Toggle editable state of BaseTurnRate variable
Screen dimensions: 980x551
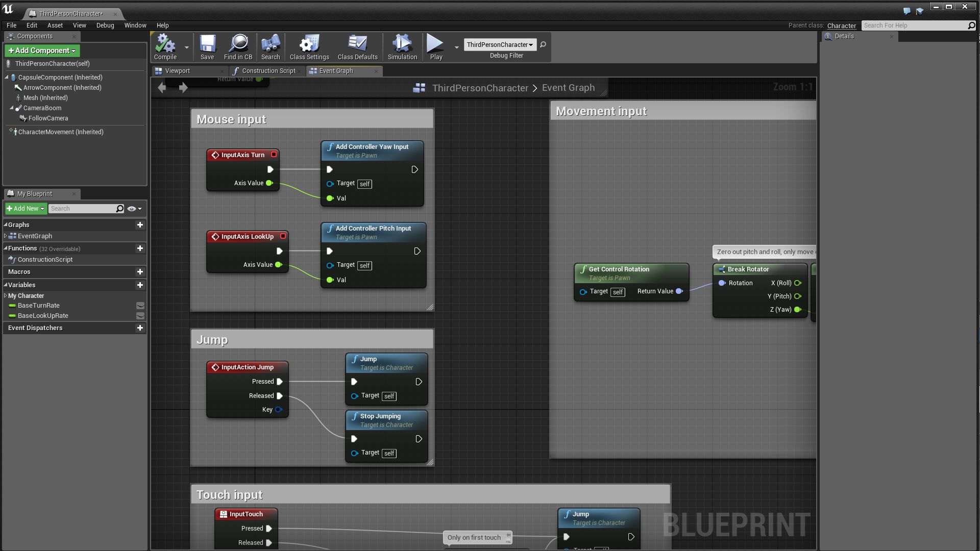pyautogui.click(x=140, y=306)
